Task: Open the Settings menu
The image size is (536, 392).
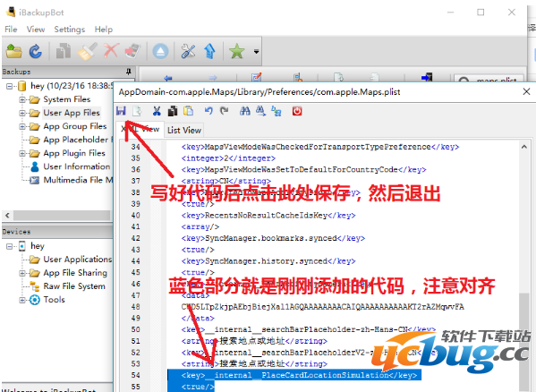Action: click(70, 30)
